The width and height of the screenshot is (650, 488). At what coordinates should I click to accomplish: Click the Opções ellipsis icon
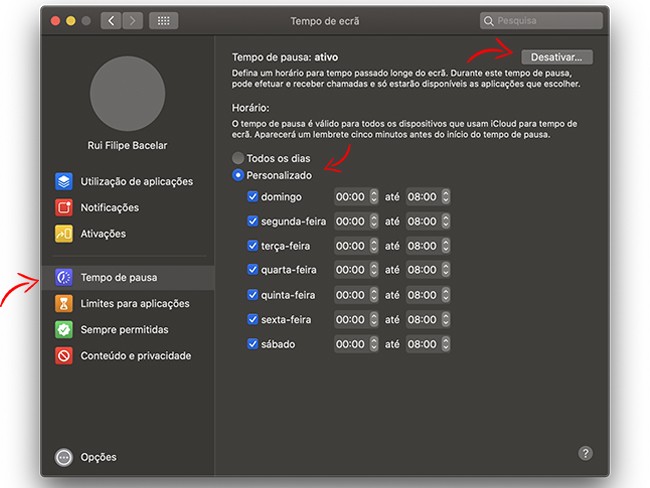64,457
